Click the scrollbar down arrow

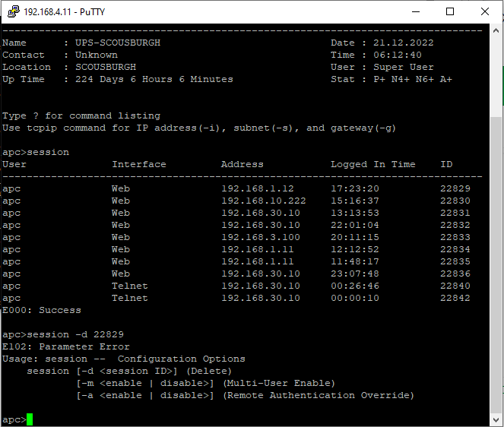pyautogui.click(x=496, y=419)
